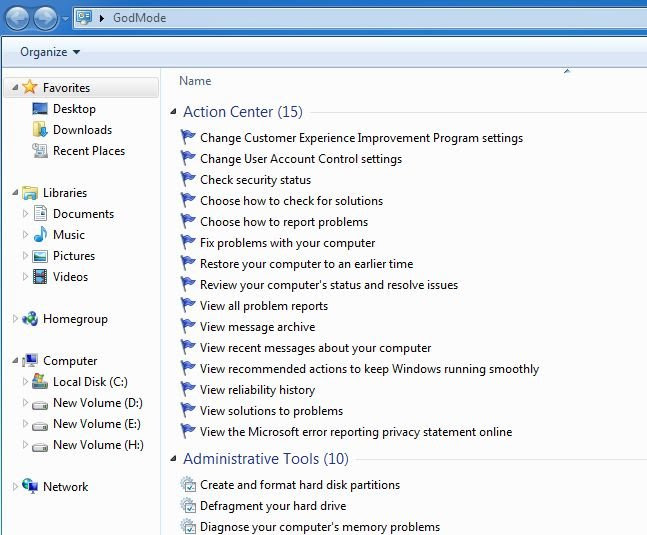The width and height of the screenshot is (647, 535).
Task: Select Favorites star icon in sidebar
Action: coord(30,87)
